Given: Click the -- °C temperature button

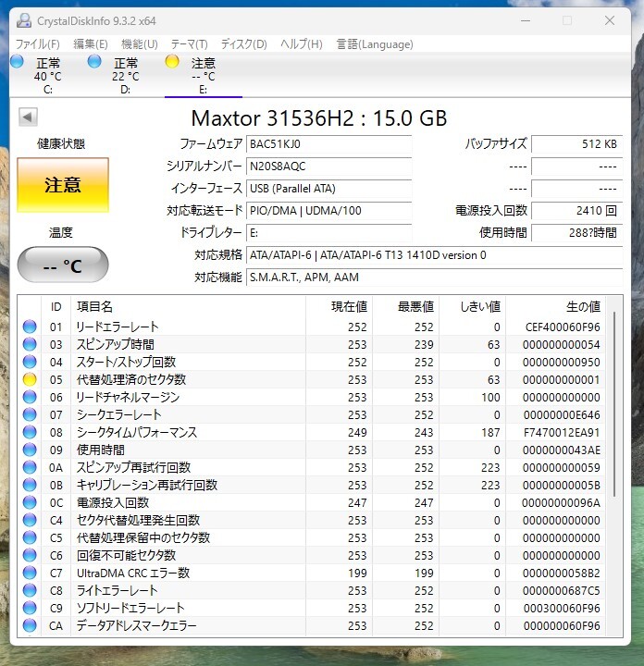Looking at the screenshot, I should [63, 265].
